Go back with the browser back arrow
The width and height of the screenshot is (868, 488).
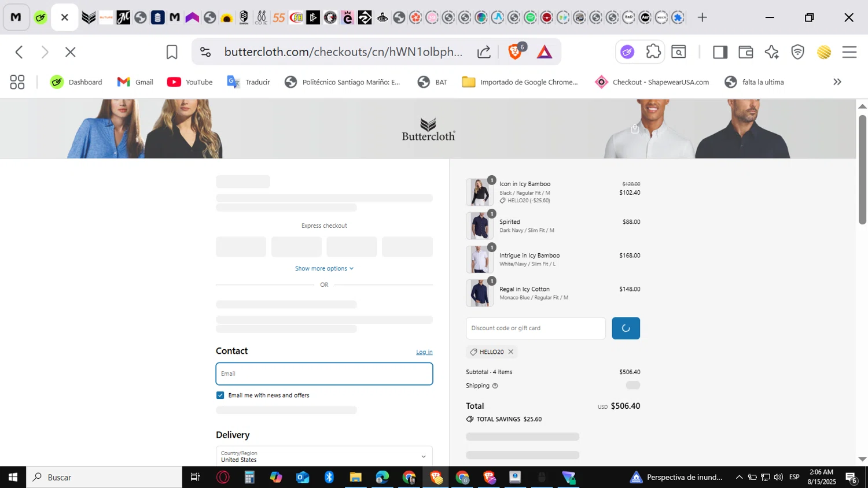19,52
